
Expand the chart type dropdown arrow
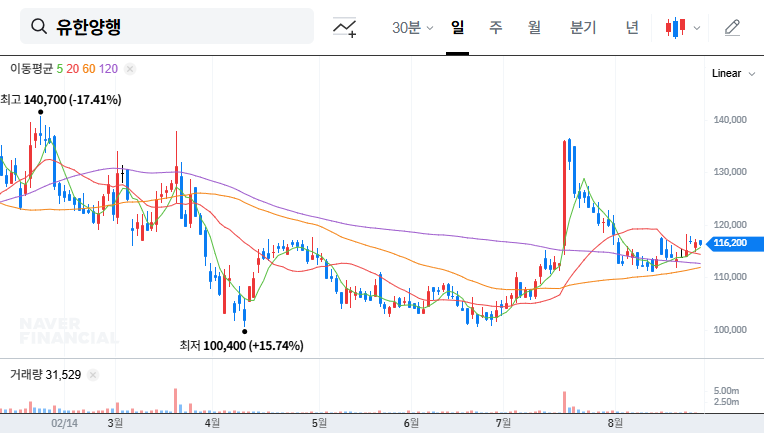pos(697,28)
